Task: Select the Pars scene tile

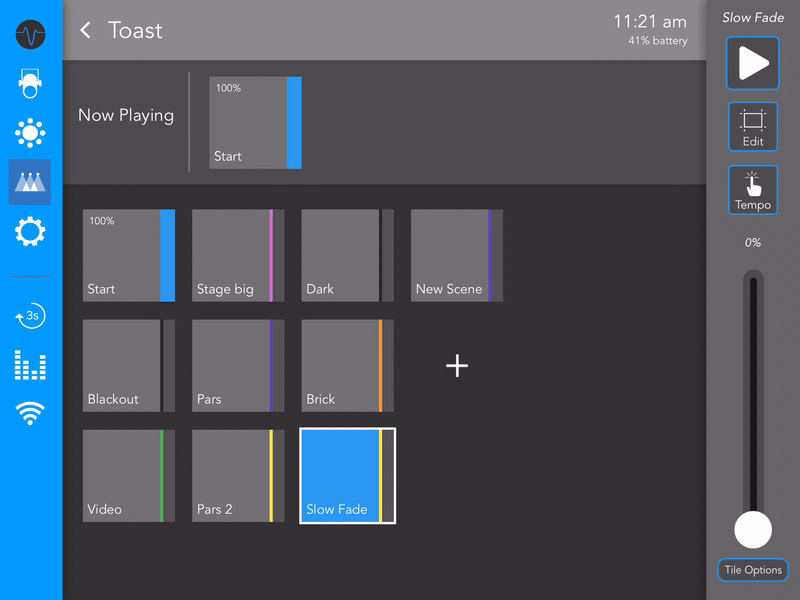Action: pos(238,365)
